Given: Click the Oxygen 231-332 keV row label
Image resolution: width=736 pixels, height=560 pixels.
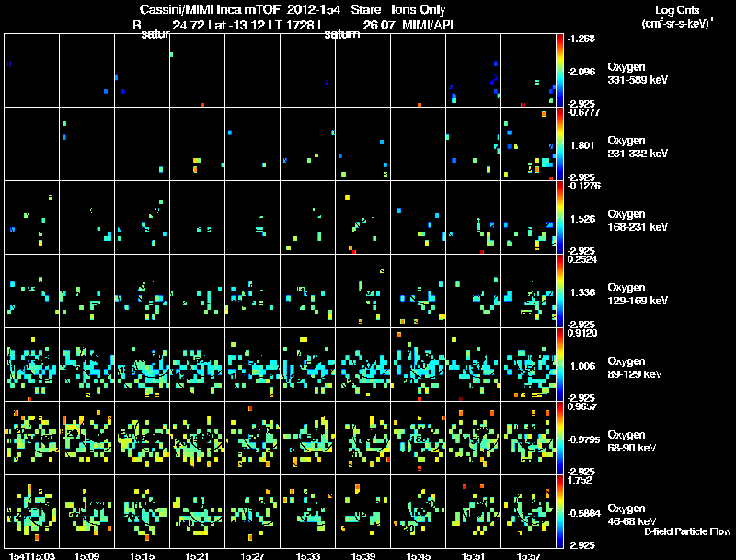Looking at the screenshot, I should [638, 147].
